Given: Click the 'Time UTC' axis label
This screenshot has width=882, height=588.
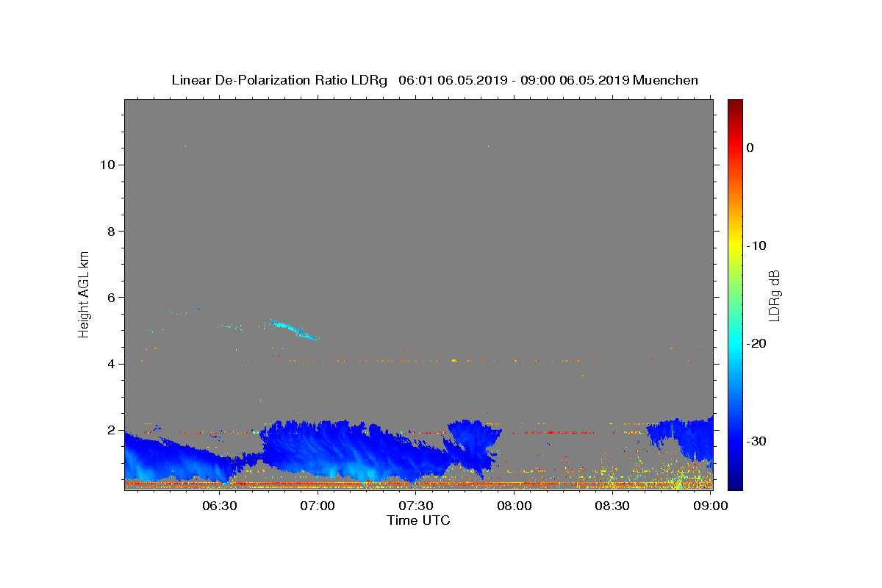Looking at the screenshot, I should click(418, 520).
